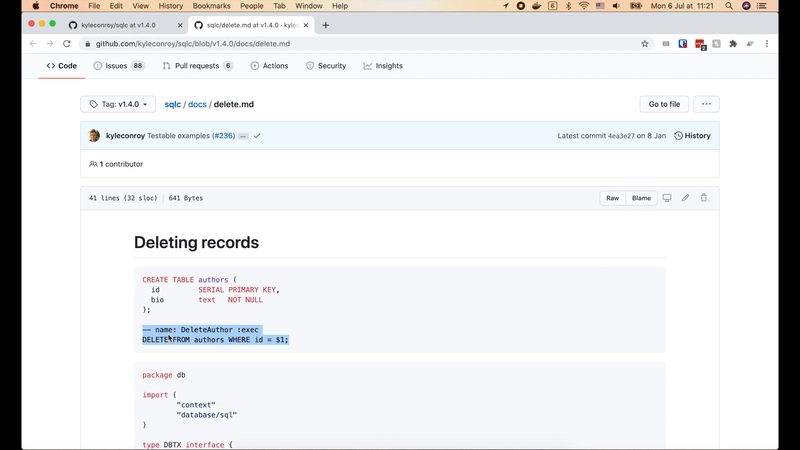The image size is (800, 450).
Task: Open the Tag: v1.4.0 dropdown
Action: pyautogui.click(x=118, y=104)
